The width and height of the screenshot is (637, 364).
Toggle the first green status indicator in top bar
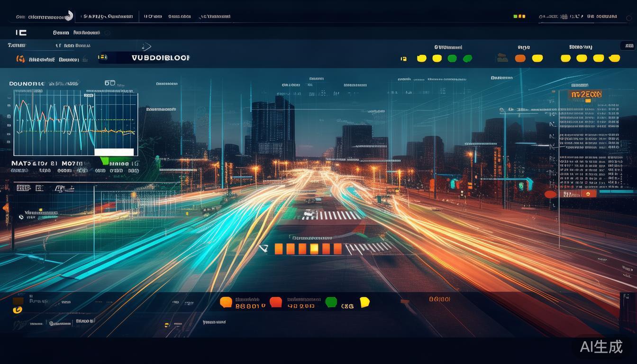[x=452, y=58]
